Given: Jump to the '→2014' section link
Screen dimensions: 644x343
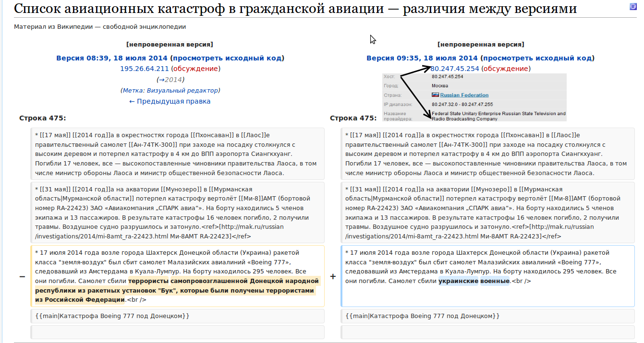Looking at the screenshot, I should (170, 80).
